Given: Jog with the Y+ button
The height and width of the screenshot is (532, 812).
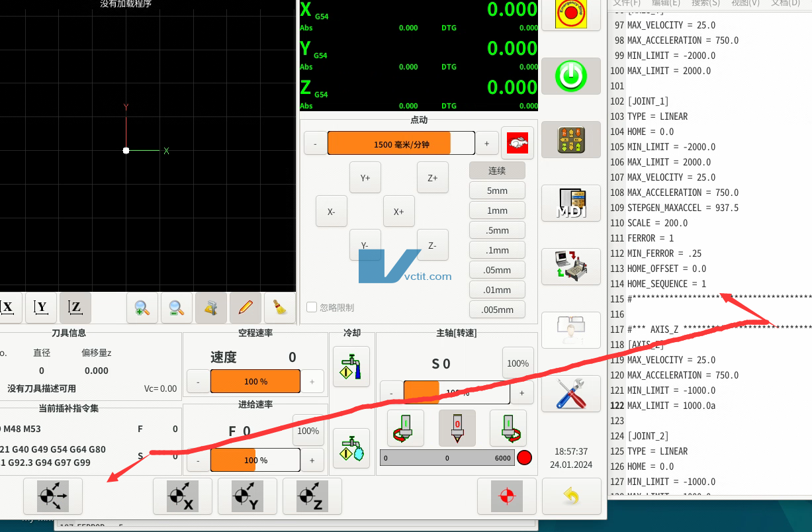Looking at the screenshot, I should click(365, 177).
